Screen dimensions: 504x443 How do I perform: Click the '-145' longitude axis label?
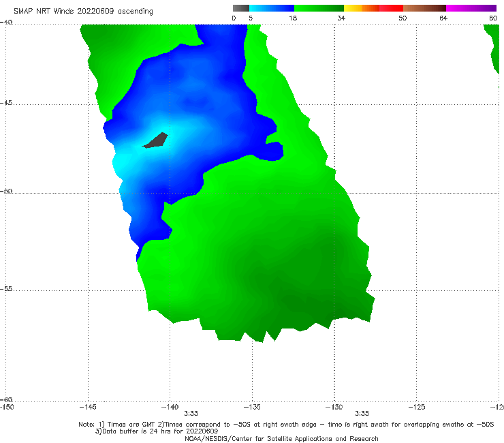coord(88,407)
